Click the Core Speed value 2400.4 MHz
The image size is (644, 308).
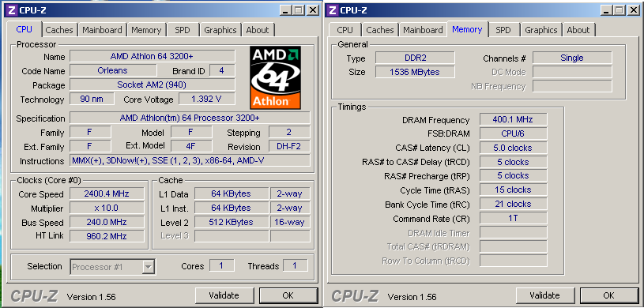(x=107, y=193)
